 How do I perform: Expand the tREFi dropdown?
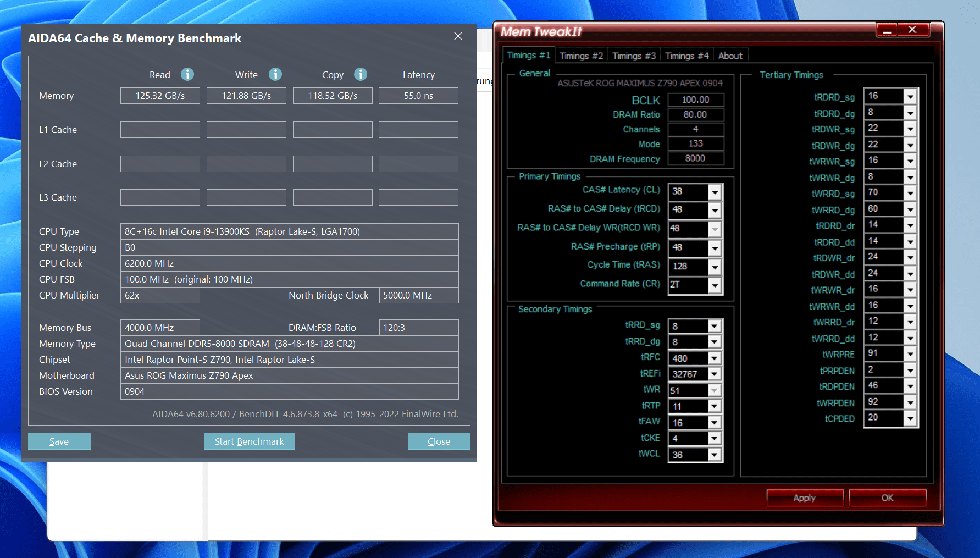714,374
